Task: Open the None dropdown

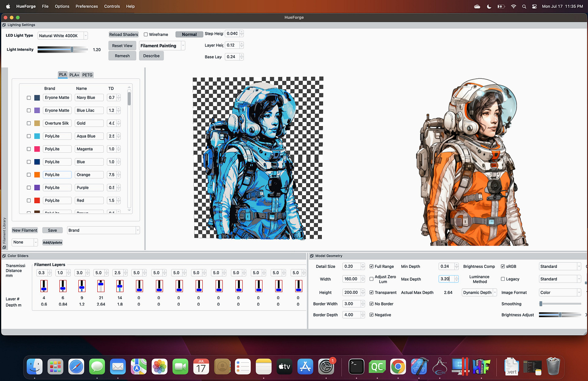Action: click(25, 242)
